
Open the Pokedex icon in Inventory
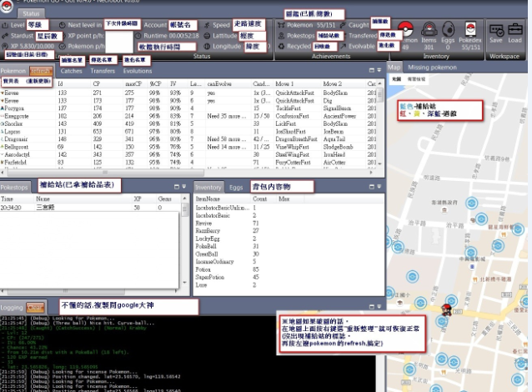[468, 31]
